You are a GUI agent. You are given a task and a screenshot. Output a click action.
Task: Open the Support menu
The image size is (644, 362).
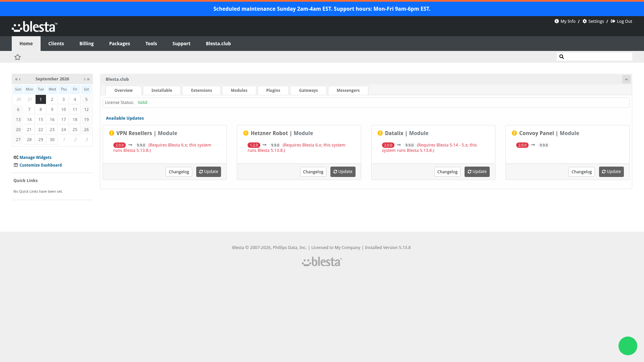[x=181, y=44]
